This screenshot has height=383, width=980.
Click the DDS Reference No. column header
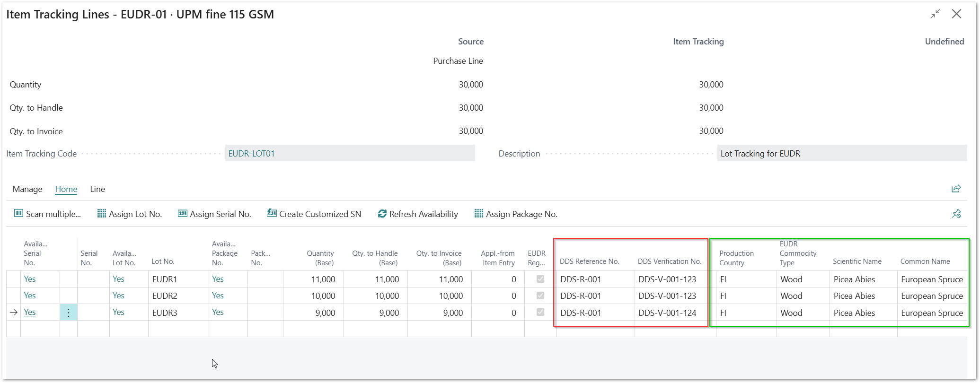[x=589, y=261]
